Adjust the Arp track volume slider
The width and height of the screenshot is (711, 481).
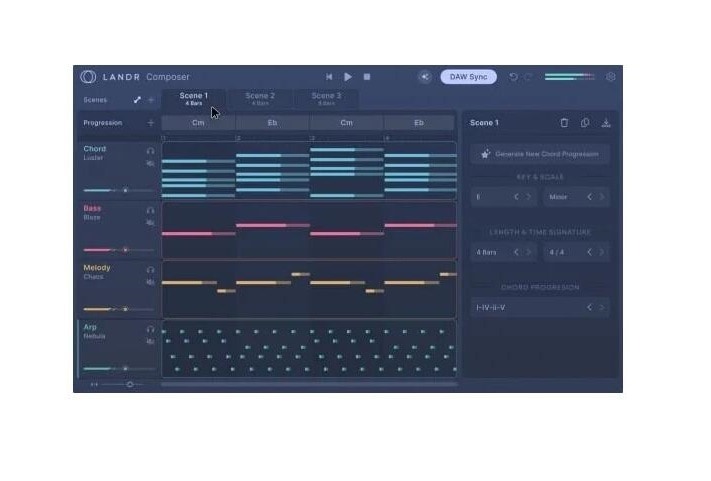[119, 369]
